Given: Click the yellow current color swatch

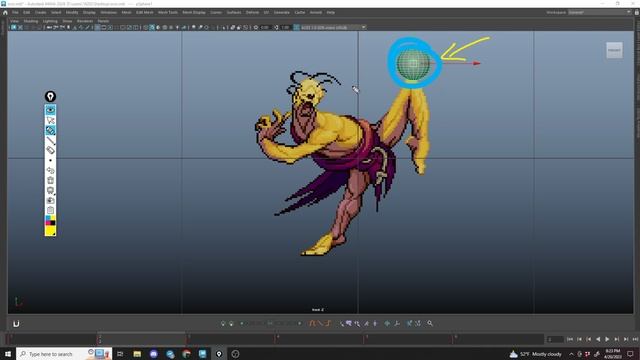Looking at the screenshot, I should click(x=50, y=231).
